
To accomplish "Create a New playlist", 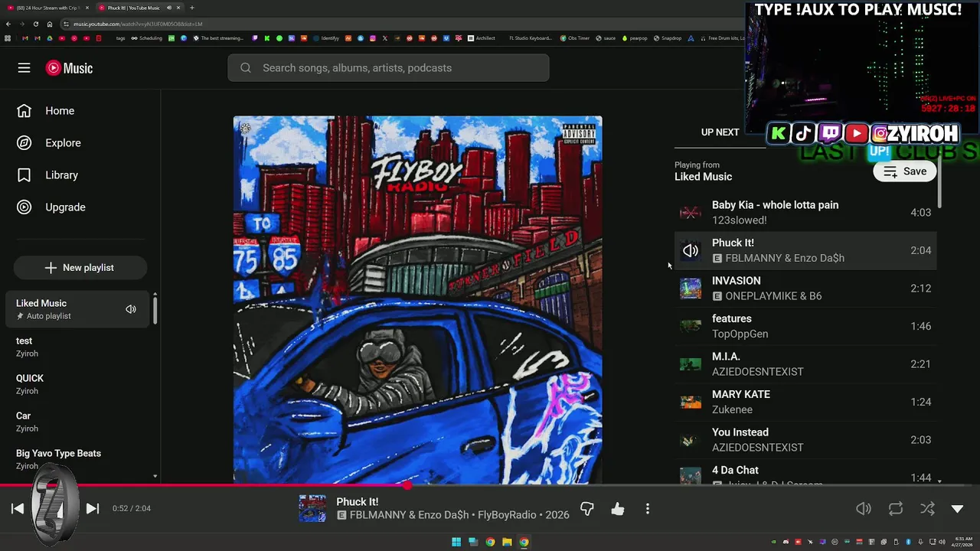I will 80,268.
